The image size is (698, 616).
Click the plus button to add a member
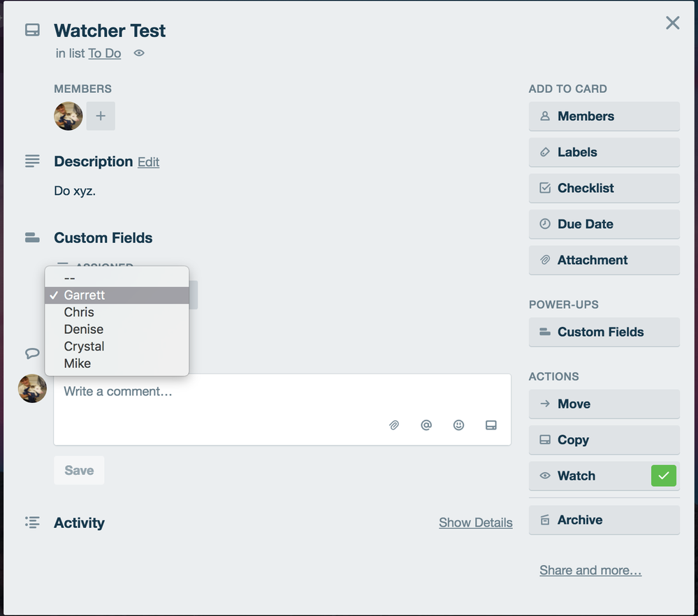[101, 116]
